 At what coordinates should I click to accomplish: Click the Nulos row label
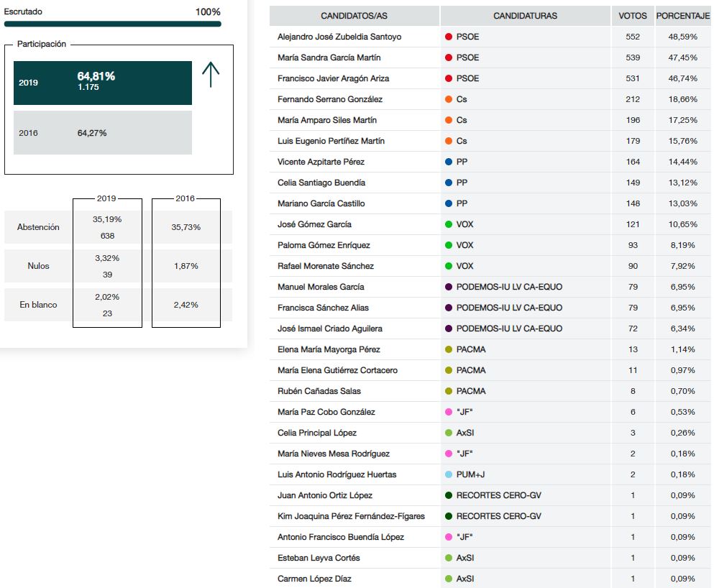click(38, 266)
